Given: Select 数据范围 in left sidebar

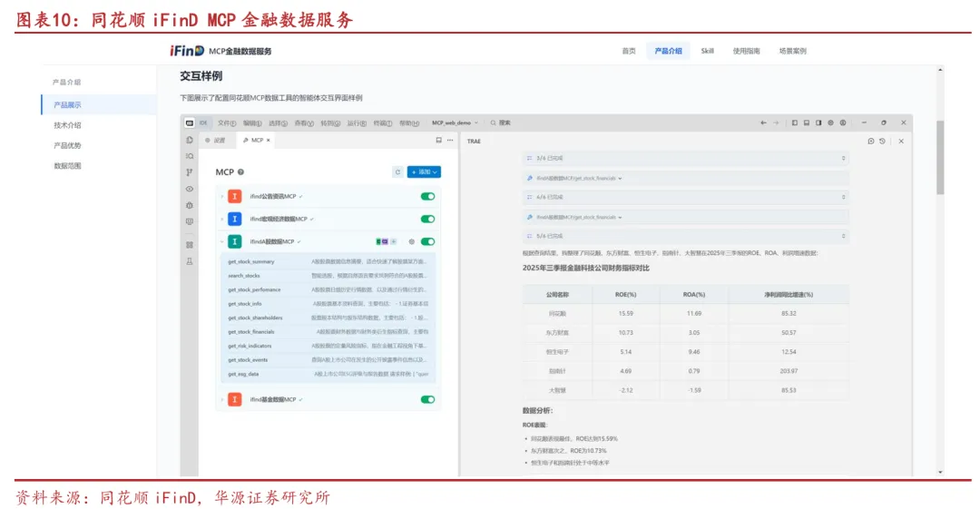Looking at the screenshot, I should point(67,166).
